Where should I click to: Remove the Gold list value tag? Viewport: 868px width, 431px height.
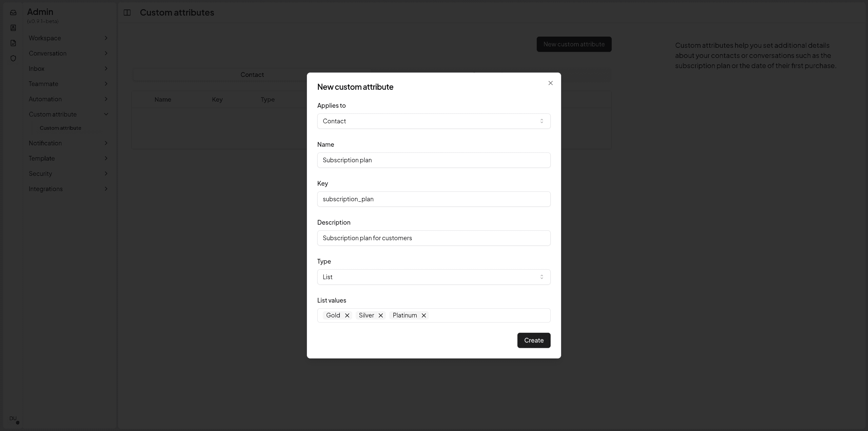coord(347,315)
